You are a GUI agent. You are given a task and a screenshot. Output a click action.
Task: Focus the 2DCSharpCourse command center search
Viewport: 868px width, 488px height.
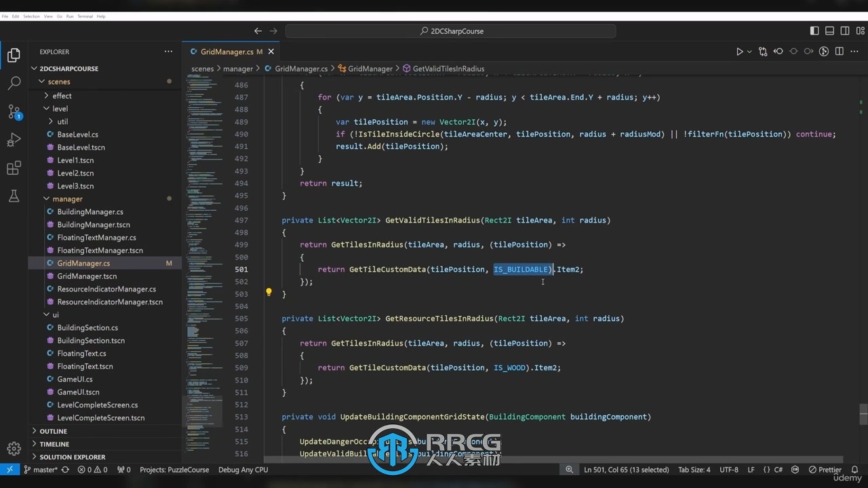click(x=451, y=31)
